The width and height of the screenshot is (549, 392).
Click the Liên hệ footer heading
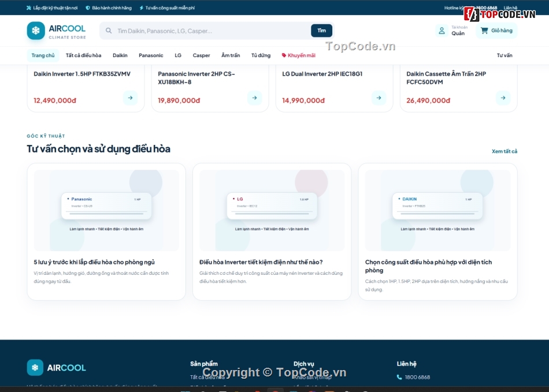pyautogui.click(x=406, y=364)
